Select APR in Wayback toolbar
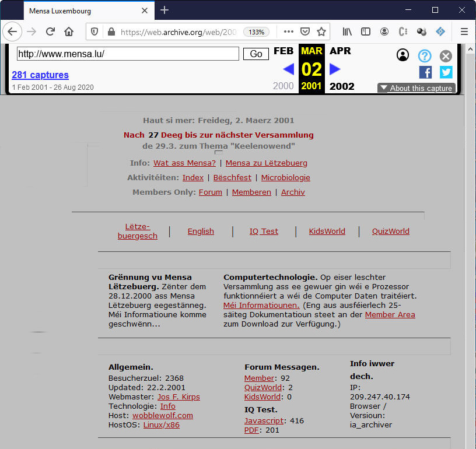 [340, 51]
